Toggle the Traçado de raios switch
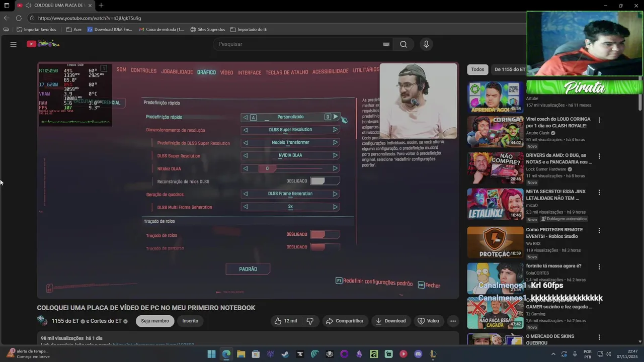 [x=325, y=234]
